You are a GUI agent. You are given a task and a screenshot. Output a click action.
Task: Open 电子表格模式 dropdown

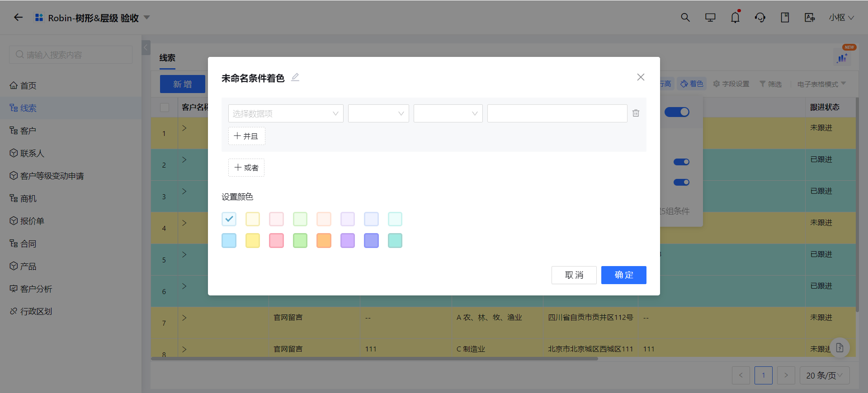[821, 84]
